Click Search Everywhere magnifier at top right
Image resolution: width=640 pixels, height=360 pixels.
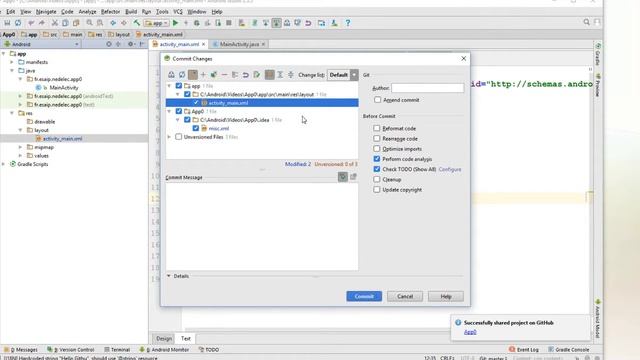pos(587,22)
